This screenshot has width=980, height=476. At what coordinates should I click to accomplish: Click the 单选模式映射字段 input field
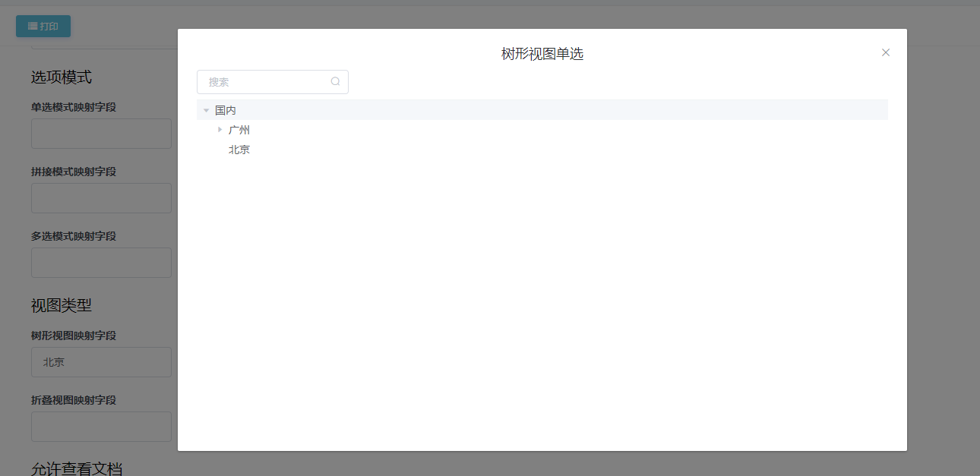(101, 134)
